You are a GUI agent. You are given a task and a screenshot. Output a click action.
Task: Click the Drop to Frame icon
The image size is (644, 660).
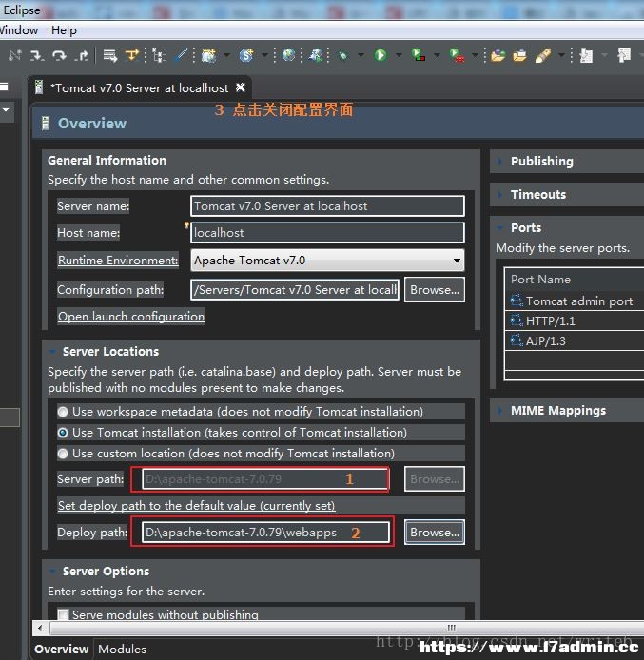[110, 55]
